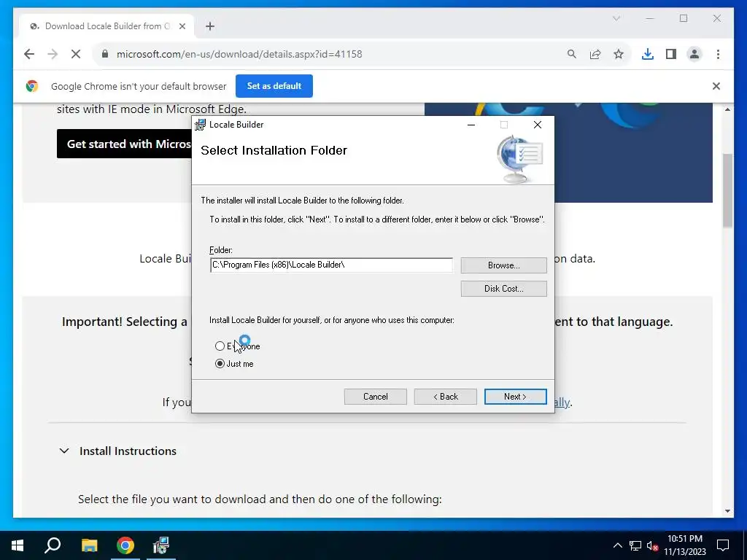The image size is (747, 560).
Task: Open the Windows Start menu
Action: click(x=18, y=545)
